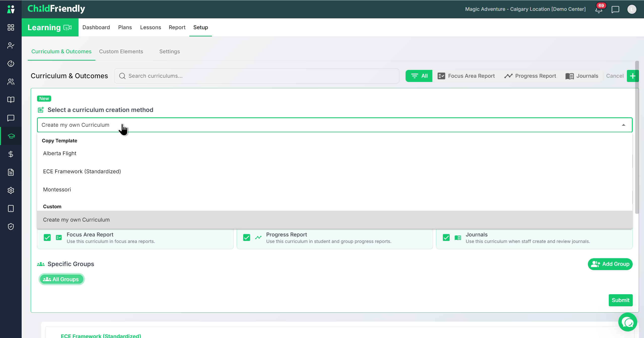This screenshot has height=338, width=644.
Task: Switch to Curriculum & Outcomes sub-tab
Action: tap(61, 52)
